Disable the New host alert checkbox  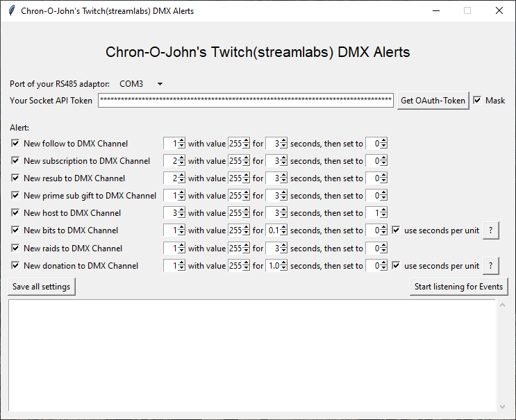pos(15,213)
